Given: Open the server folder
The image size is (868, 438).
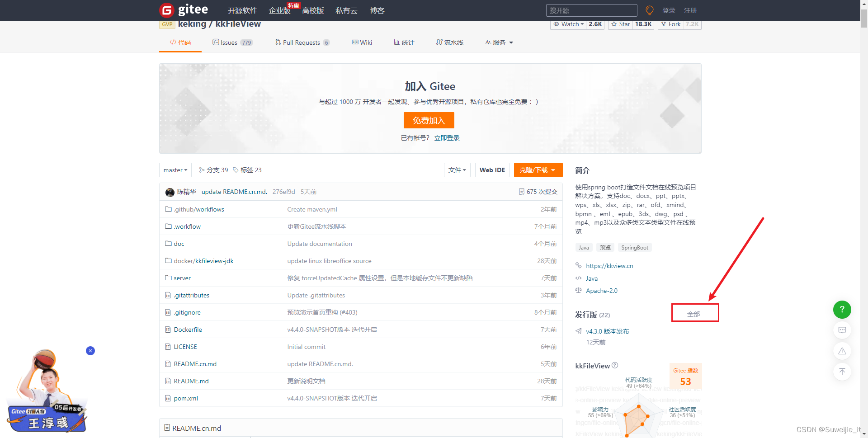Looking at the screenshot, I should coord(182,278).
